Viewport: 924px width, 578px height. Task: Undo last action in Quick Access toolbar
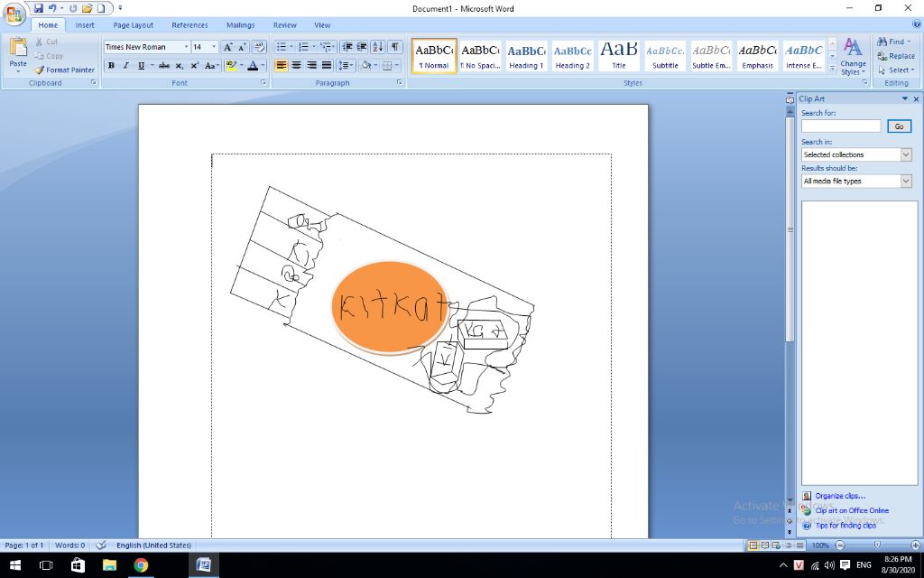tap(52, 8)
